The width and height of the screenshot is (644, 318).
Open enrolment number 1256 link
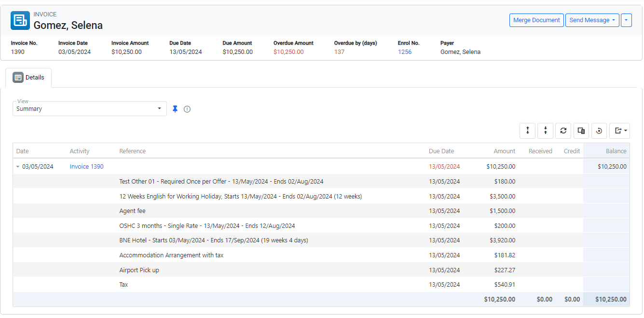pyautogui.click(x=404, y=52)
